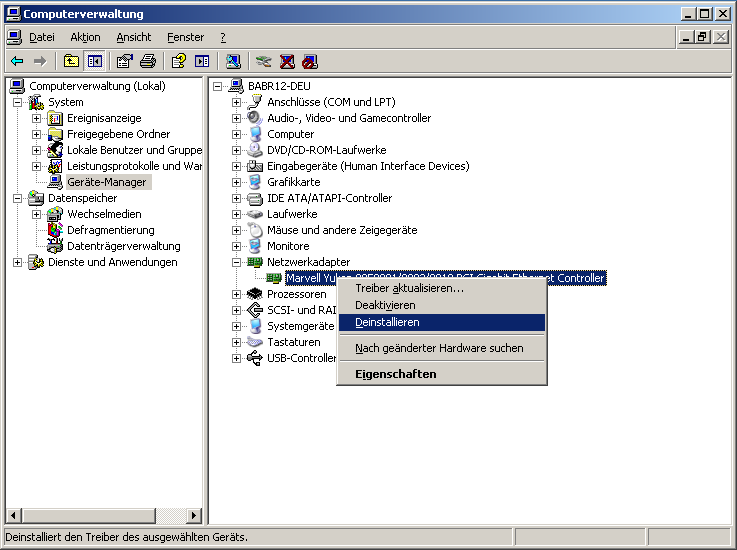Expand the Grafikkarte device node
The height and width of the screenshot is (550, 737).
pos(237,182)
